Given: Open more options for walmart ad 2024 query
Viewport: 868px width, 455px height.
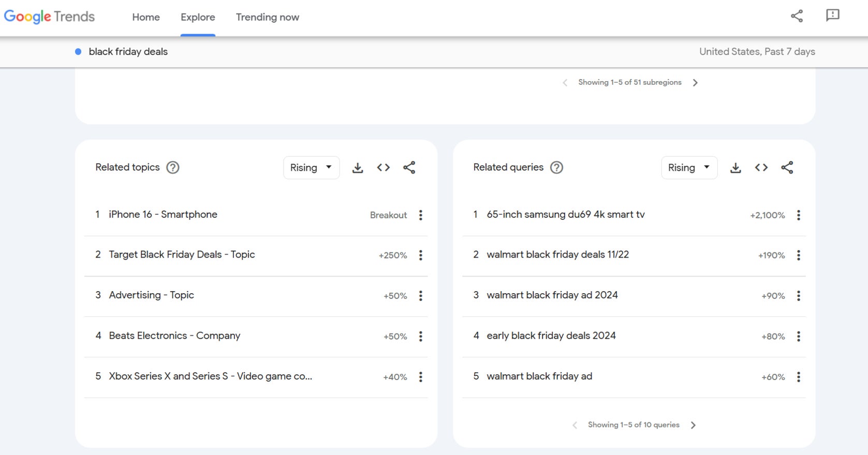Looking at the screenshot, I should click(799, 296).
